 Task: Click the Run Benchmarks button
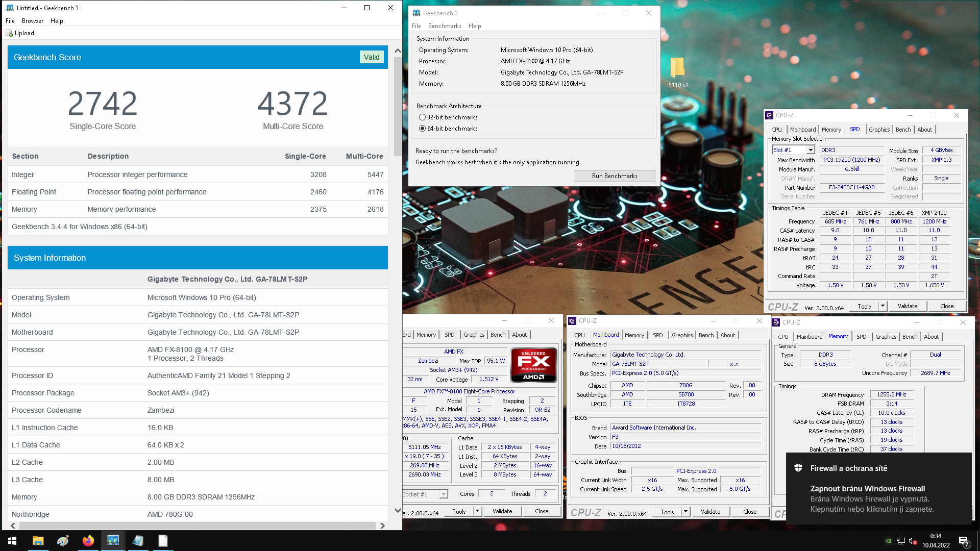click(x=615, y=176)
